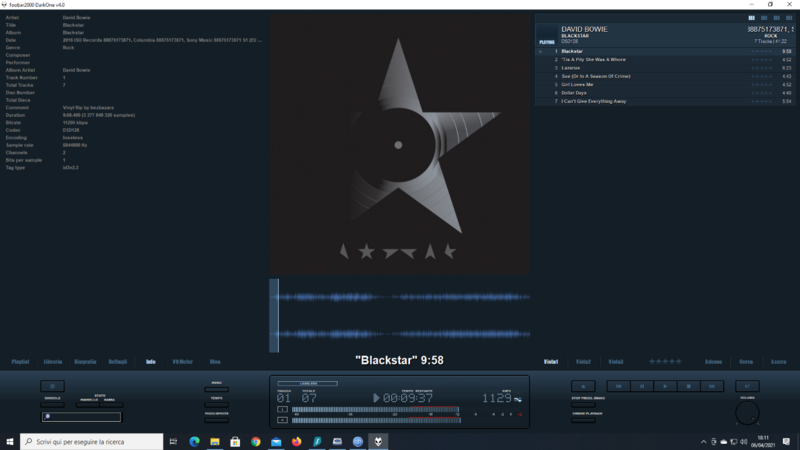Set rating with the five stars control
This screenshot has height=450, width=800.
coord(665,362)
